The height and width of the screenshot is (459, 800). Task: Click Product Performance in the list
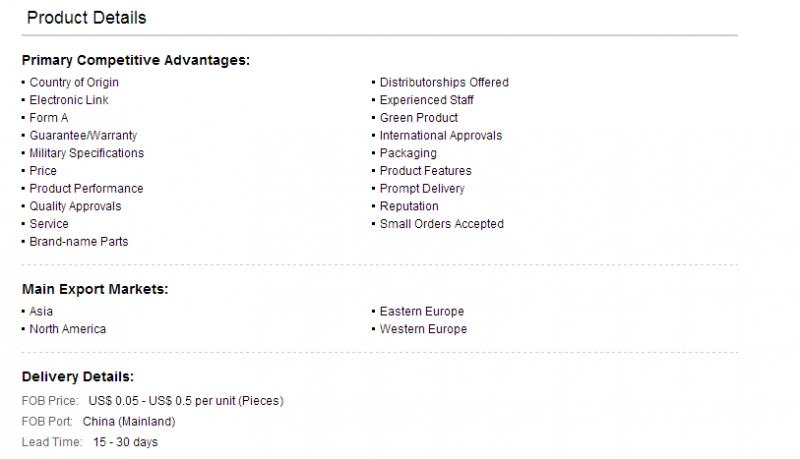pos(86,189)
